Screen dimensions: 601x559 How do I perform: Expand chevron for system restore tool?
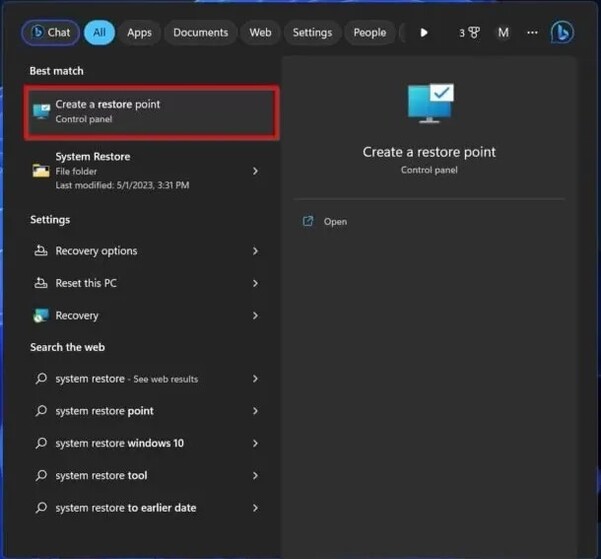[255, 475]
